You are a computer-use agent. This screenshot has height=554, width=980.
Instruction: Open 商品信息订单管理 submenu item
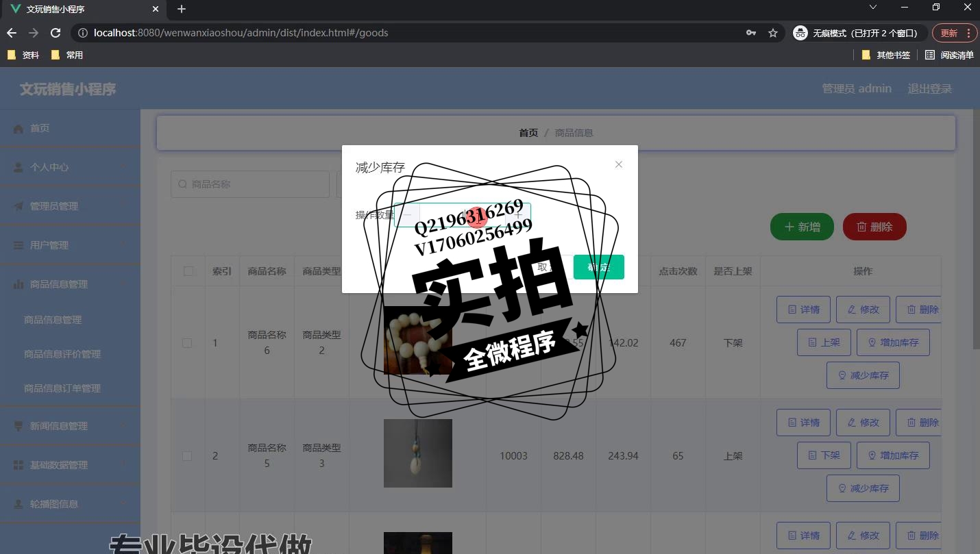(62, 388)
